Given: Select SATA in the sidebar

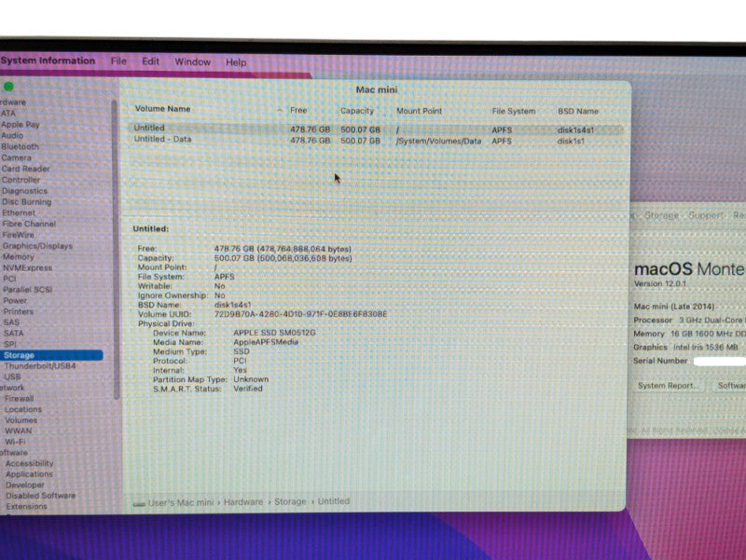Looking at the screenshot, I should tap(13, 334).
